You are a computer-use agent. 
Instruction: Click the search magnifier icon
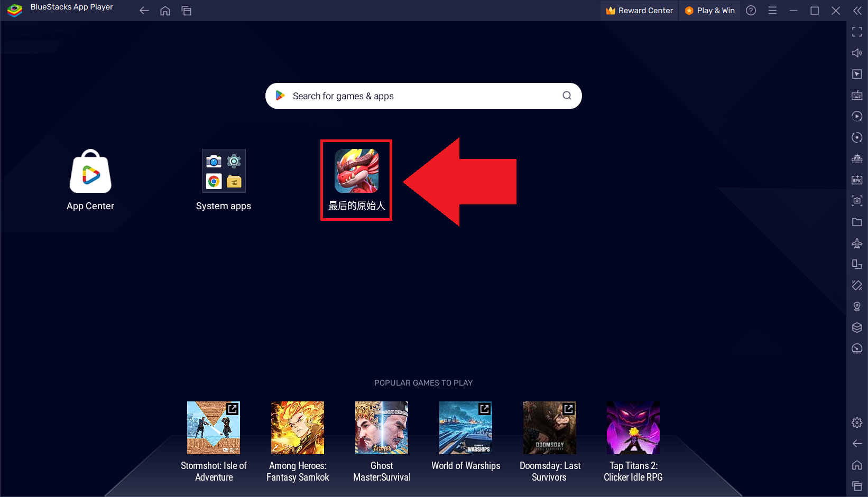[567, 96]
